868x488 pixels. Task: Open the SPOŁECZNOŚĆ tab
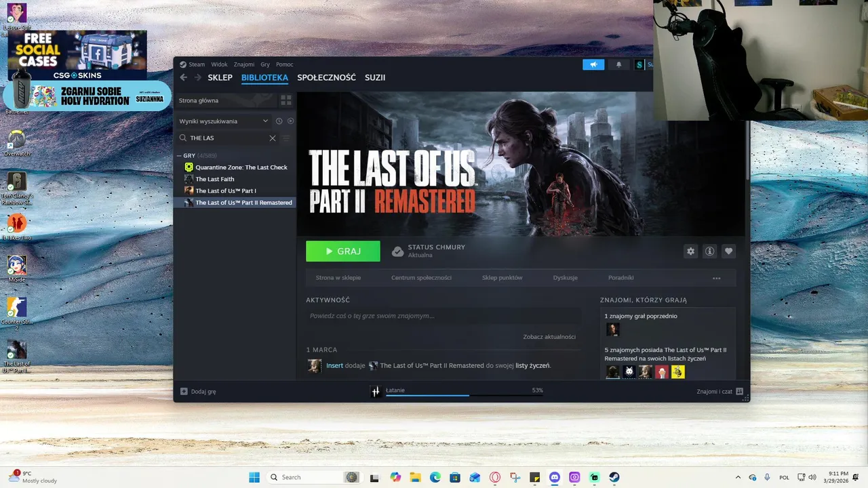click(x=326, y=77)
